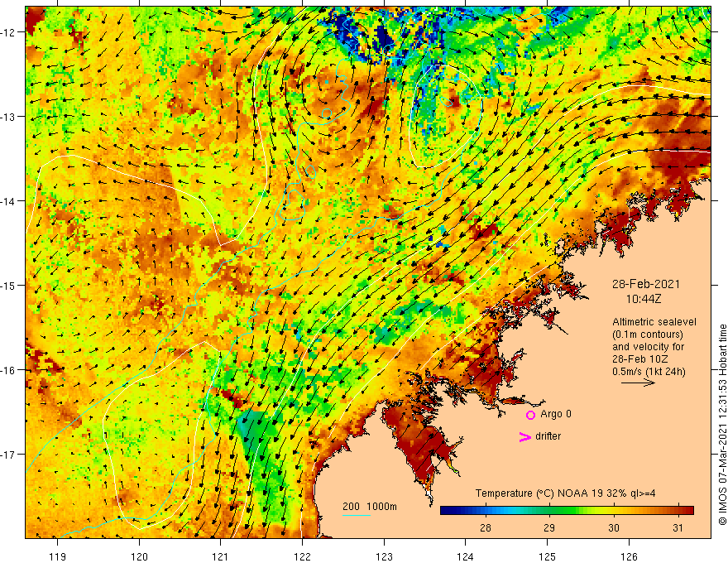Click longitude axis label 125
Viewport: 728px width, 563px height.
pos(548,556)
